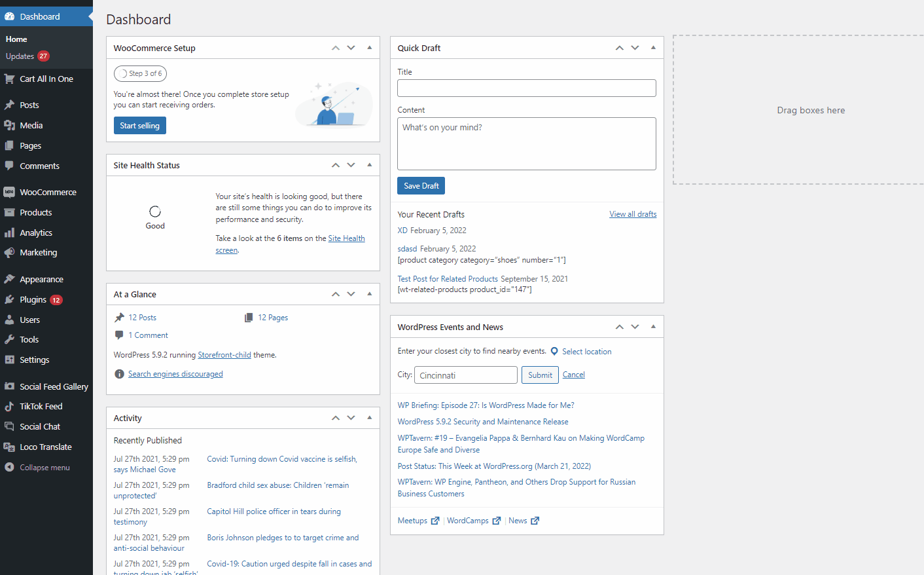Image resolution: width=924 pixels, height=575 pixels.
Task: Focus the City input with Cincinnati
Action: 466,375
